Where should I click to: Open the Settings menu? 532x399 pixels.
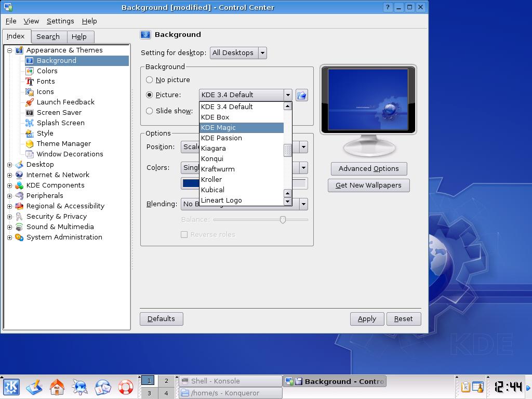click(60, 21)
